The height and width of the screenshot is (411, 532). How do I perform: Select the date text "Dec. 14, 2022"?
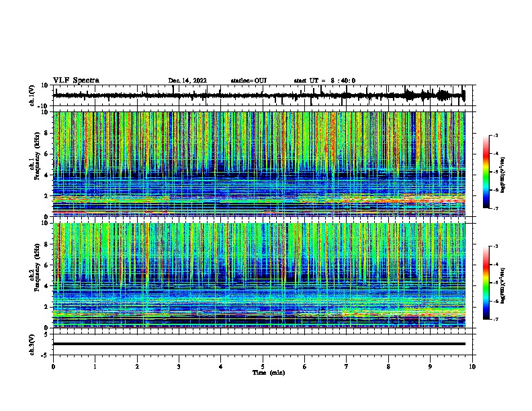click(x=187, y=81)
